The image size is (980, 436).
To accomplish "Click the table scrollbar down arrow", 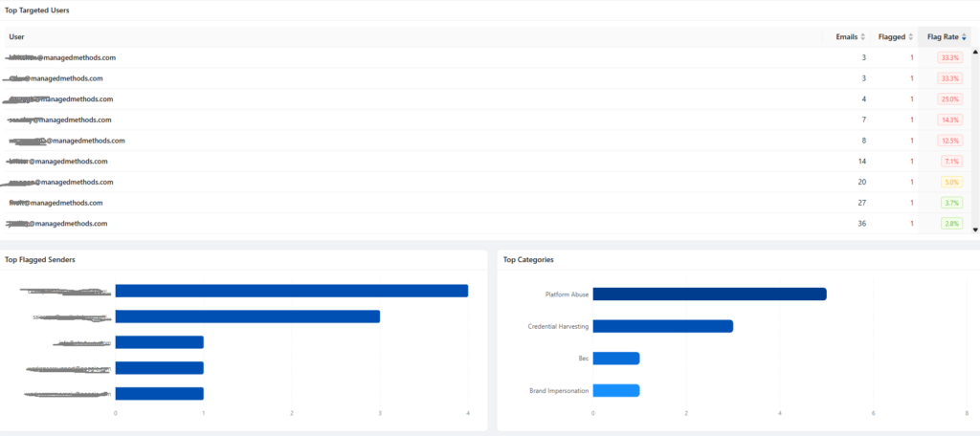I will [x=975, y=229].
